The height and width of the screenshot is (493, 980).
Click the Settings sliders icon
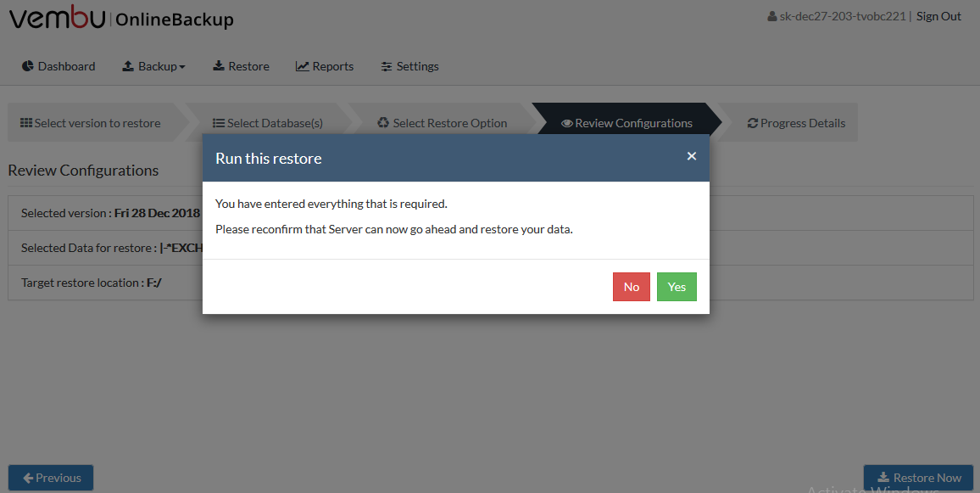tap(387, 67)
